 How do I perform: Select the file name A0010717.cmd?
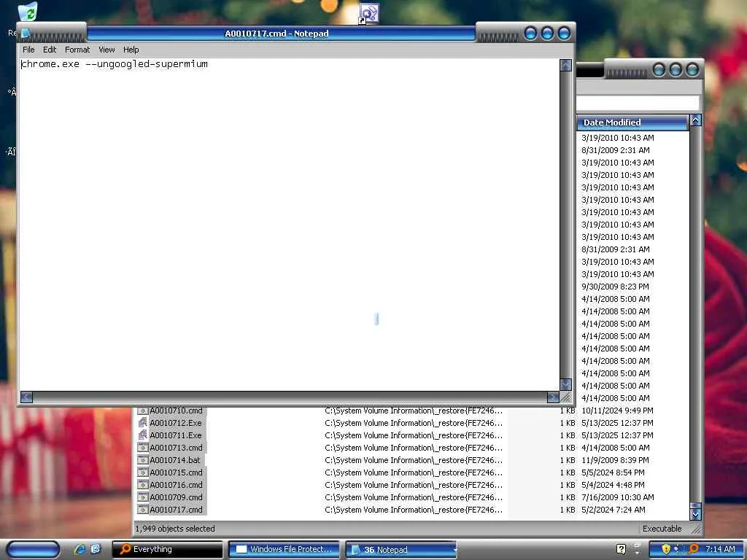click(176, 510)
